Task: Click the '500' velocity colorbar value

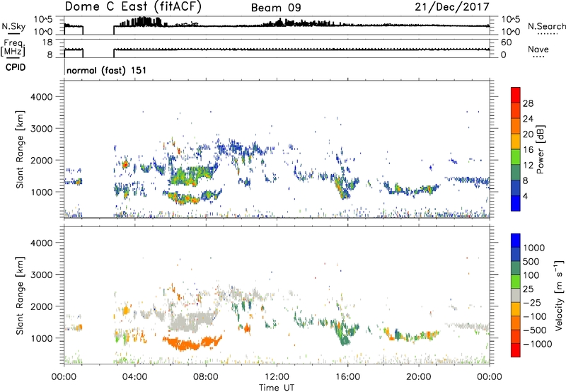Action: click(532, 261)
